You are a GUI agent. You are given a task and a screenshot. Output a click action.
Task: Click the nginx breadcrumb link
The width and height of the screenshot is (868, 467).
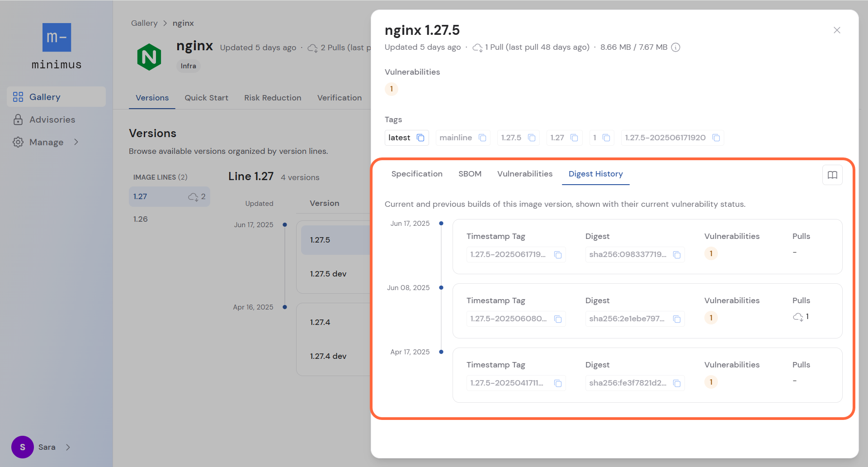point(183,23)
